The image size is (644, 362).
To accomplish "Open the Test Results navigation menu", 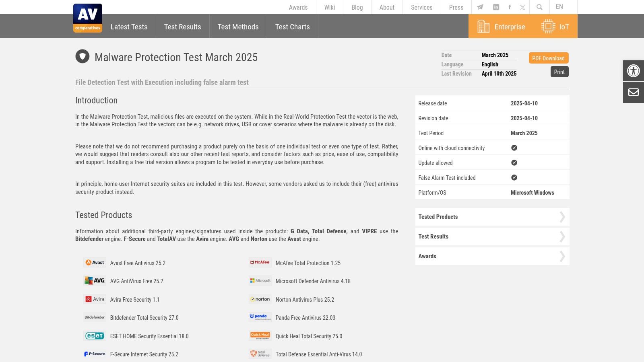I will (182, 27).
